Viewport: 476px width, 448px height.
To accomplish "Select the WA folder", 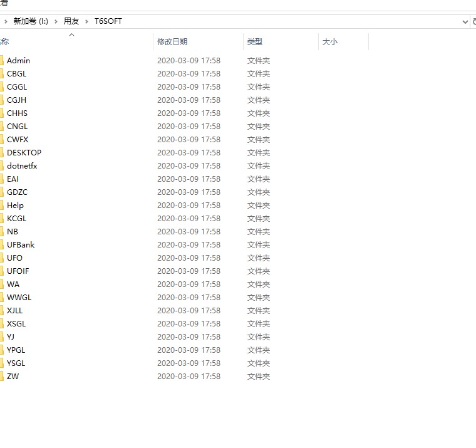I will [13, 284].
